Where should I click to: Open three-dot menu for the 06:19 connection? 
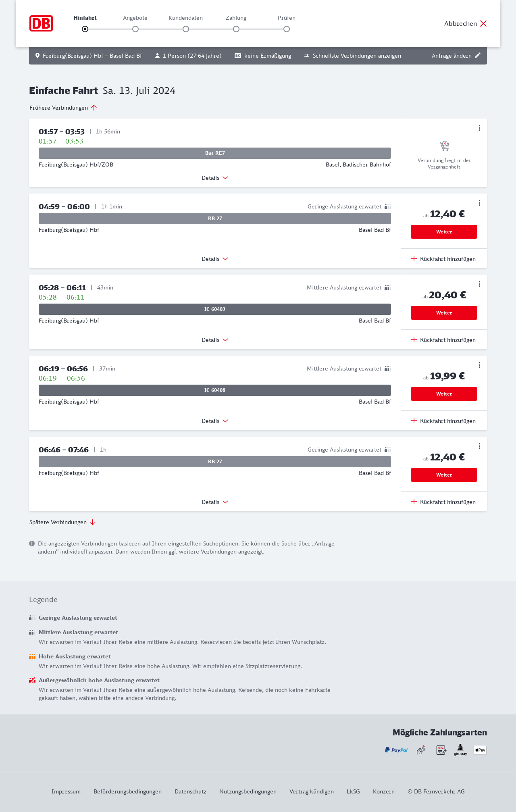pos(479,365)
